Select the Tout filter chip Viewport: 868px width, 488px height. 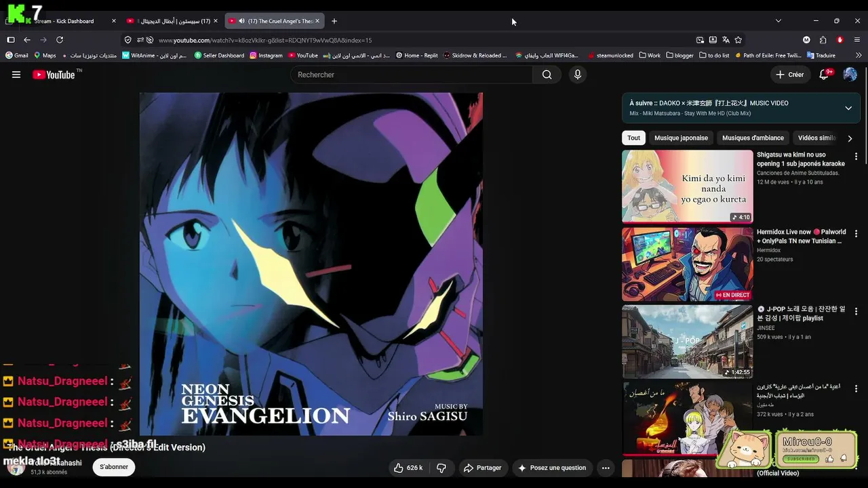click(633, 138)
